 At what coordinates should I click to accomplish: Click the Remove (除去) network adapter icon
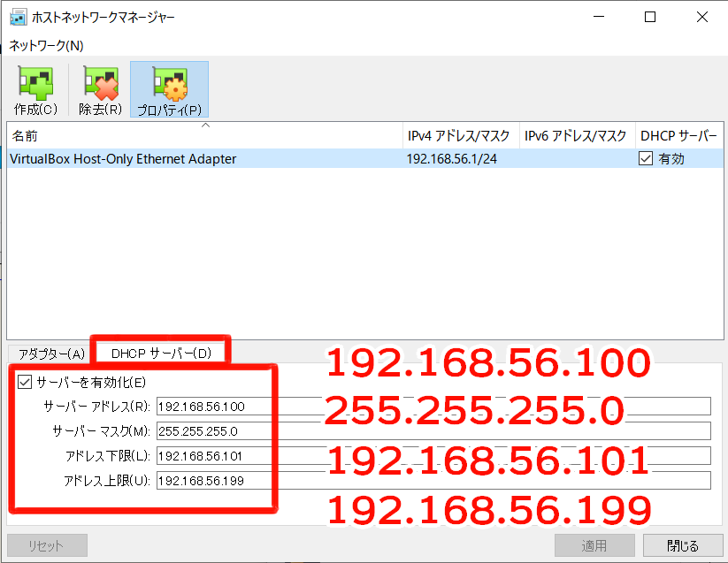pos(100,89)
